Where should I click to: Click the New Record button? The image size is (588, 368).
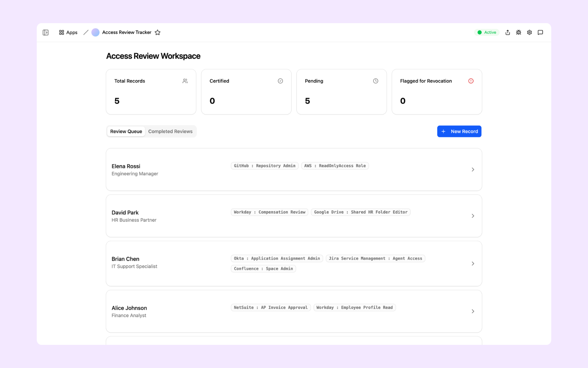[x=459, y=132]
